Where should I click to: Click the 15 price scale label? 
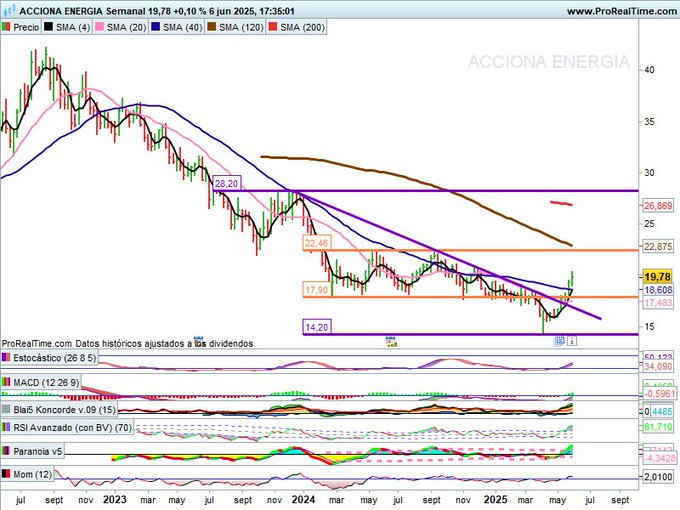(x=649, y=327)
